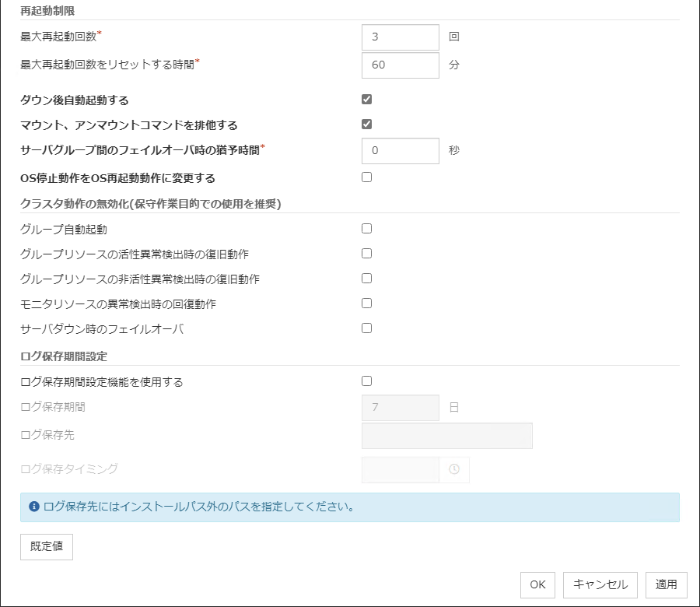Click the clock icon beside log save timing
Image resolution: width=700 pixels, height=607 pixels.
tap(454, 469)
